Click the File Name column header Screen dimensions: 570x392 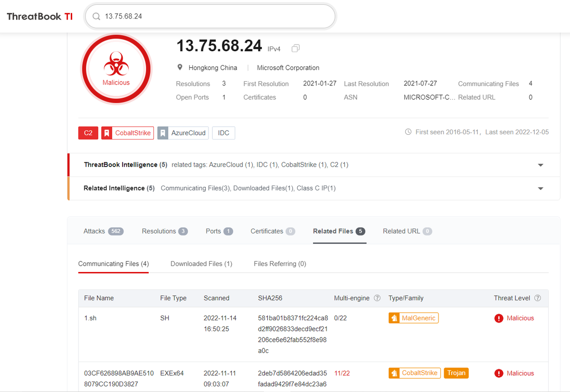[x=99, y=298]
